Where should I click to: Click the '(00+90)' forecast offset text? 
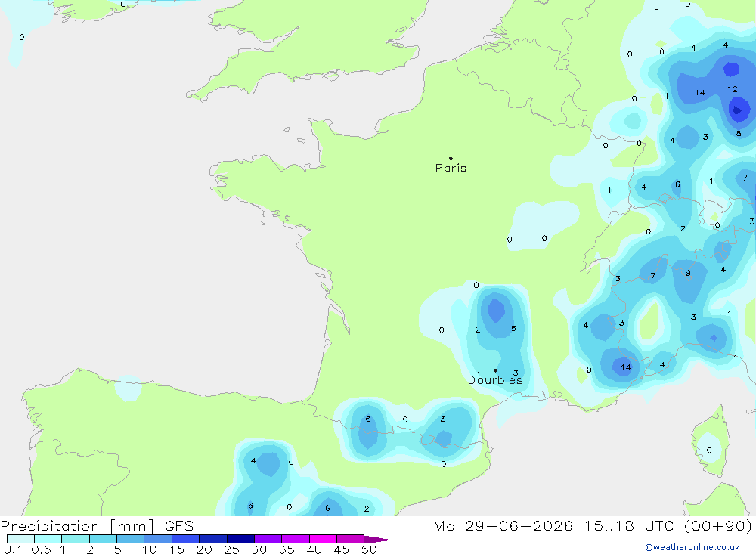[x=718, y=526]
